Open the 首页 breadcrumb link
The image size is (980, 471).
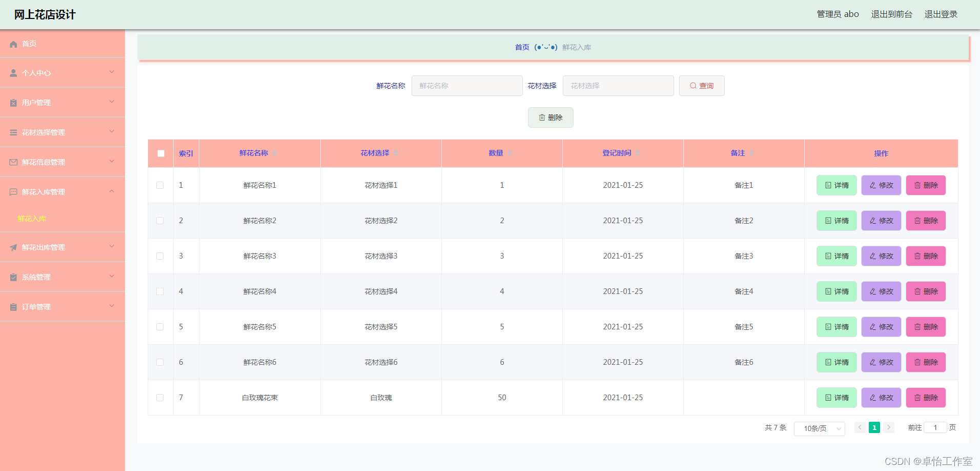[522, 47]
